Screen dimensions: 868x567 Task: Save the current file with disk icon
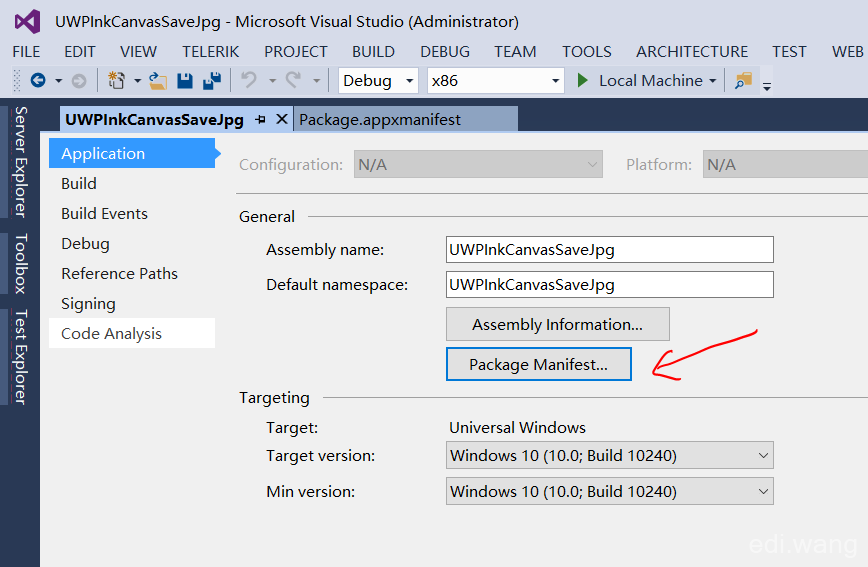[x=185, y=81]
